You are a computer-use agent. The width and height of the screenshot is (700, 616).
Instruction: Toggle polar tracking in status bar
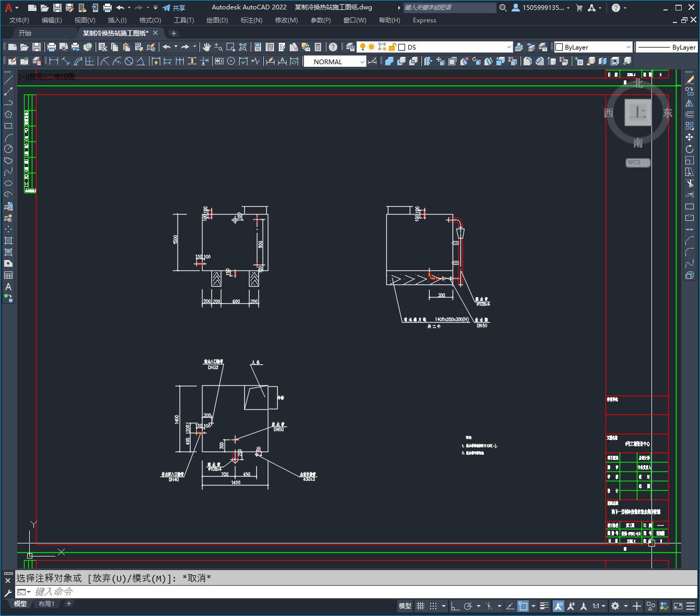468,606
